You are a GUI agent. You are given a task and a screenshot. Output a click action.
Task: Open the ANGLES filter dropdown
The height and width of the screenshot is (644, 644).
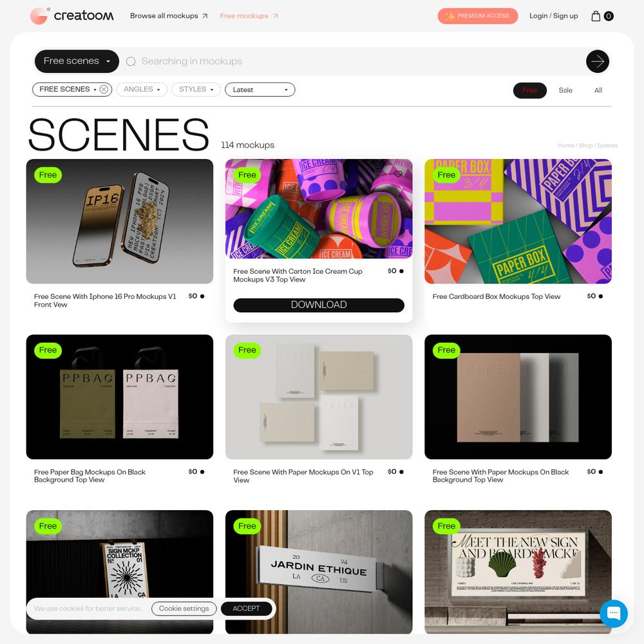142,90
